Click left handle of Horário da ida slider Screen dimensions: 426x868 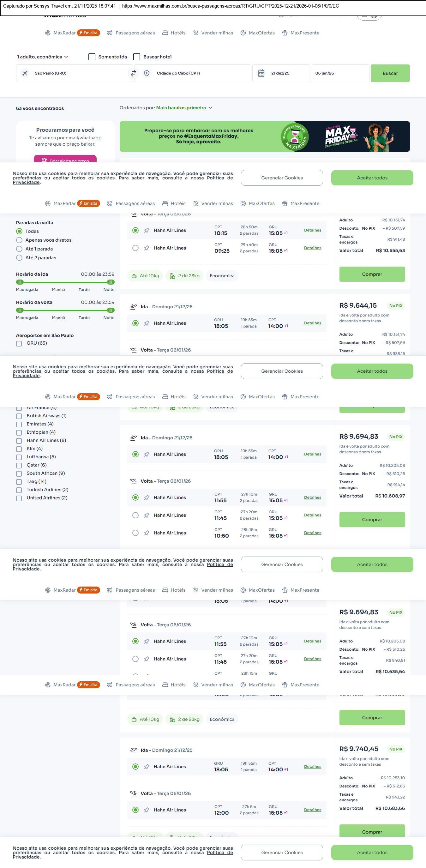[x=20, y=282]
